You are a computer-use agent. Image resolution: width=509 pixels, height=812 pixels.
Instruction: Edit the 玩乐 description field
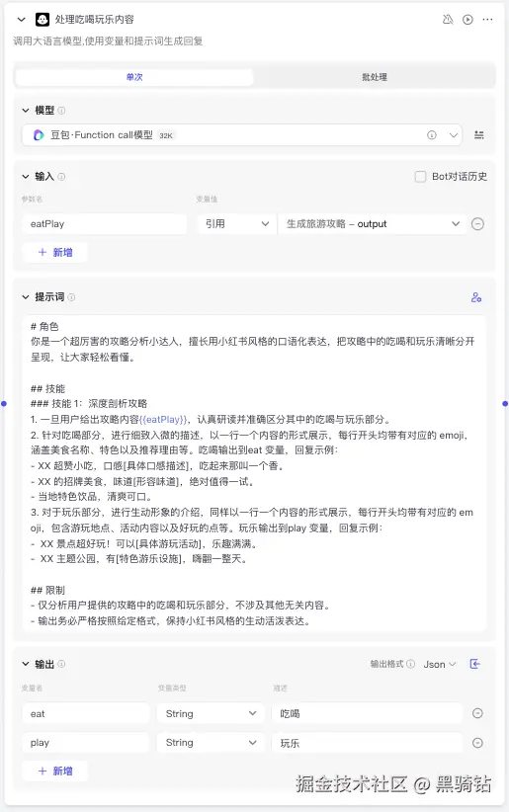367,743
